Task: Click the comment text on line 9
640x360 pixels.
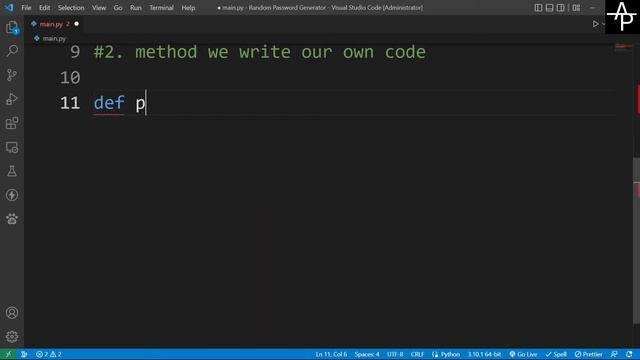Action: [260, 52]
